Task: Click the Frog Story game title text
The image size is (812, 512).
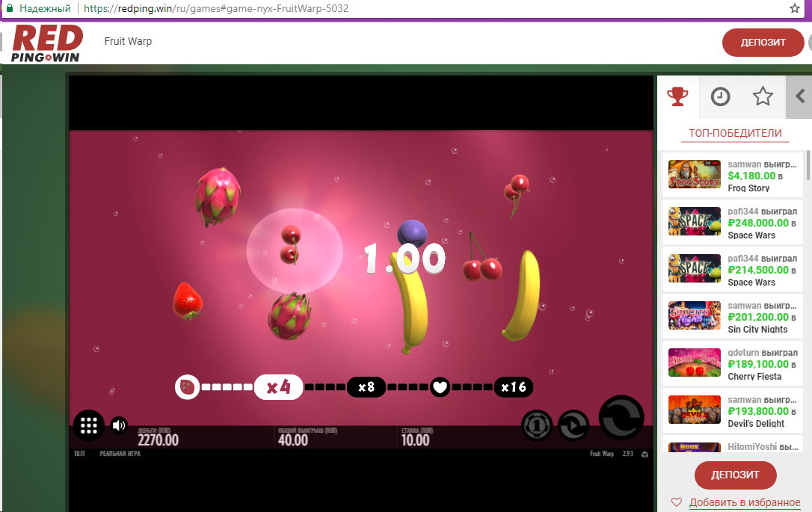Action: pyautogui.click(x=748, y=188)
